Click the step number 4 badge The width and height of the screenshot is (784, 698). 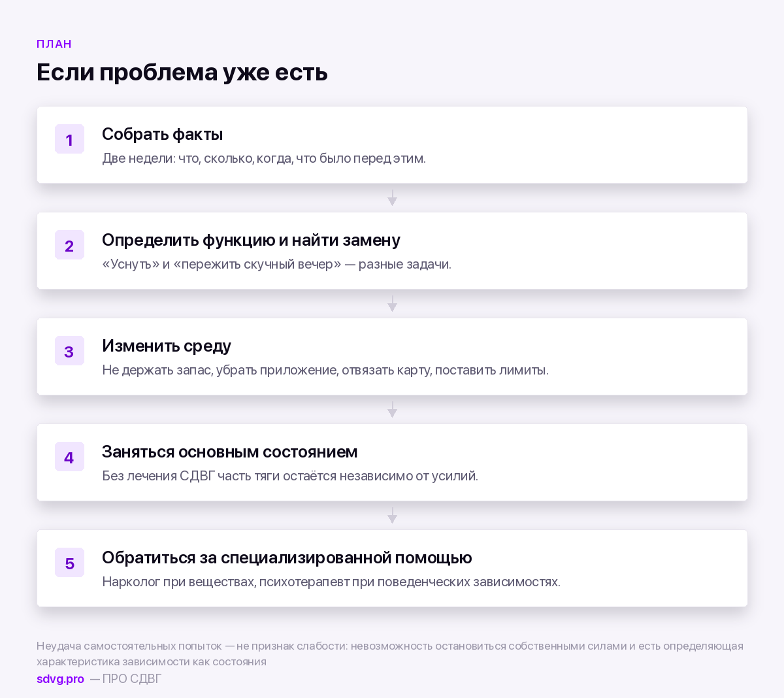[x=69, y=457]
